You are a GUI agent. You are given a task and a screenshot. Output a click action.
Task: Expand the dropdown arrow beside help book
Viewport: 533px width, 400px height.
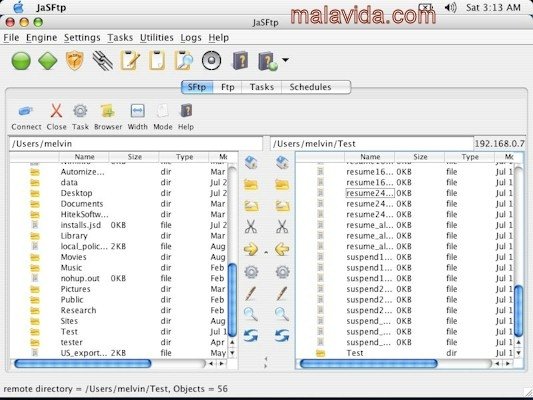click(286, 60)
